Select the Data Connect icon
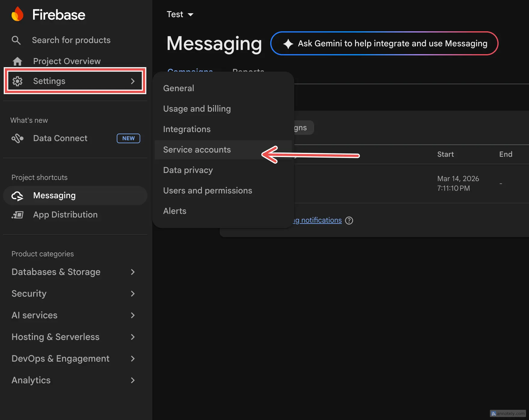The image size is (529, 420). (17, 138)
